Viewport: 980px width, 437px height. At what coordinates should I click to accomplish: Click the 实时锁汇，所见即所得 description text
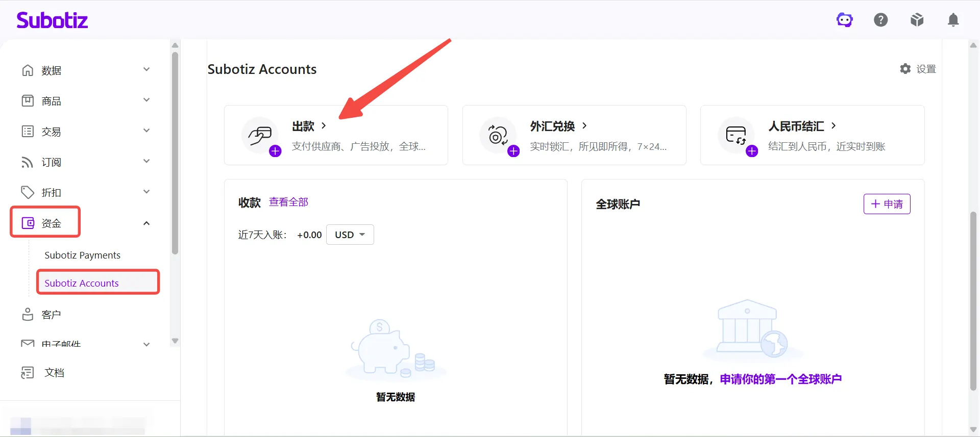pos(598,146)
